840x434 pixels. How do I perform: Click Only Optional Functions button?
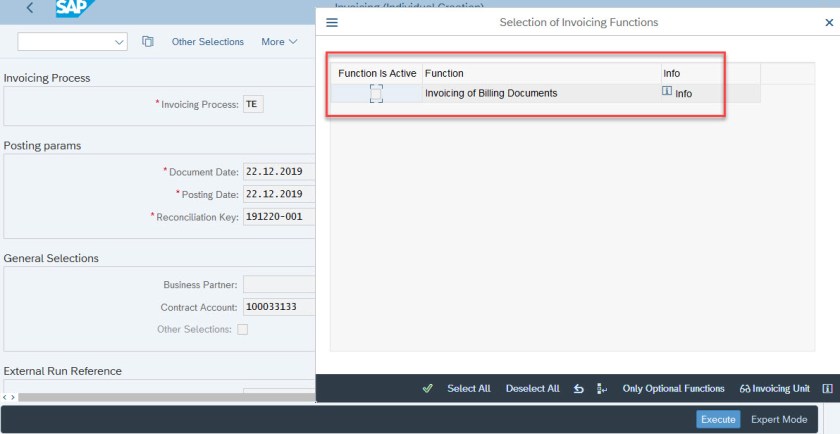tap(673, 388)
